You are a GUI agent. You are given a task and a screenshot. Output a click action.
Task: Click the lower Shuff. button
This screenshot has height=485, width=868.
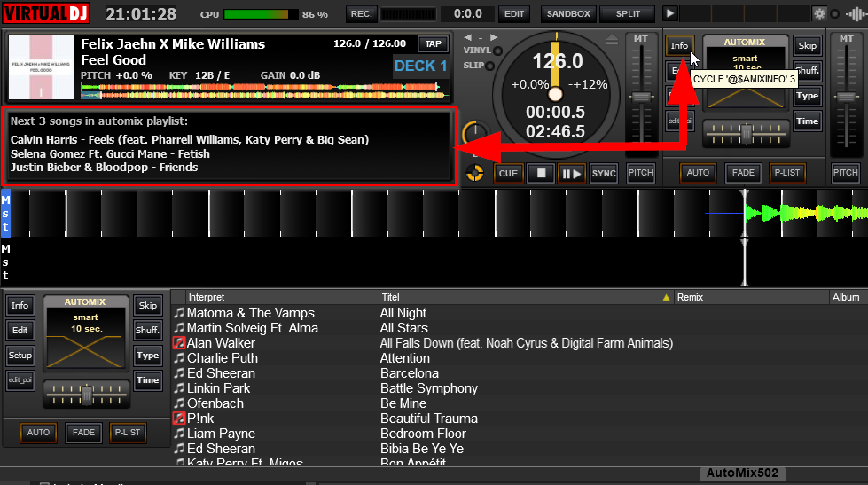(148, 331)
